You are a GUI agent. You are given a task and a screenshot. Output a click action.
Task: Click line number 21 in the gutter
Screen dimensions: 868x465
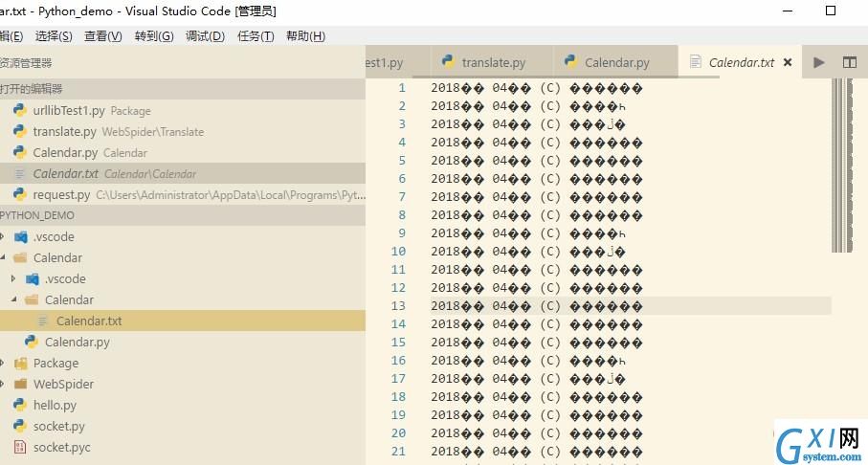pyautogui.click(x=398, y=452)
